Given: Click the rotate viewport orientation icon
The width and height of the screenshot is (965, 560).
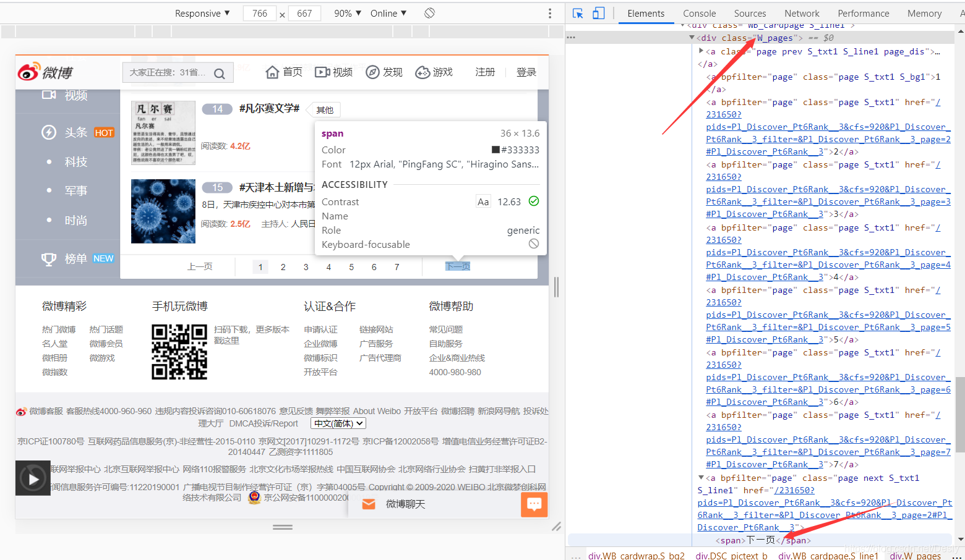Looking at the screenshot, I should point(429,12).
